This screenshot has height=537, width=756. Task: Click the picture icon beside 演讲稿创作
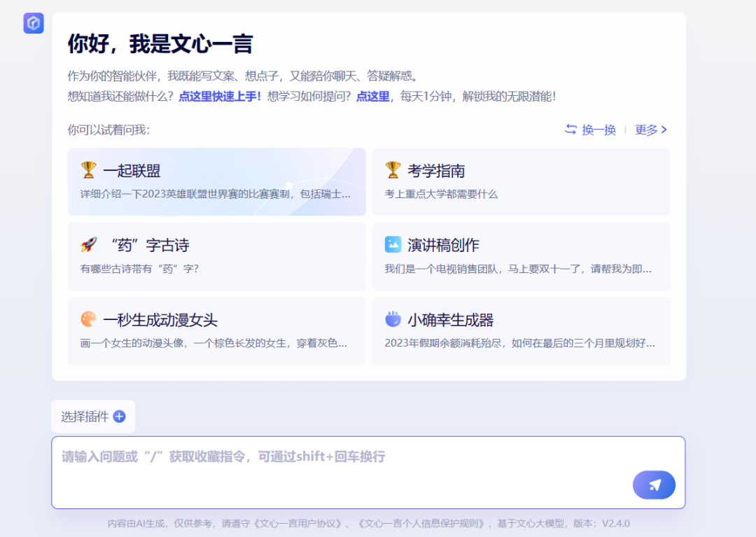(x=393, y=244)
